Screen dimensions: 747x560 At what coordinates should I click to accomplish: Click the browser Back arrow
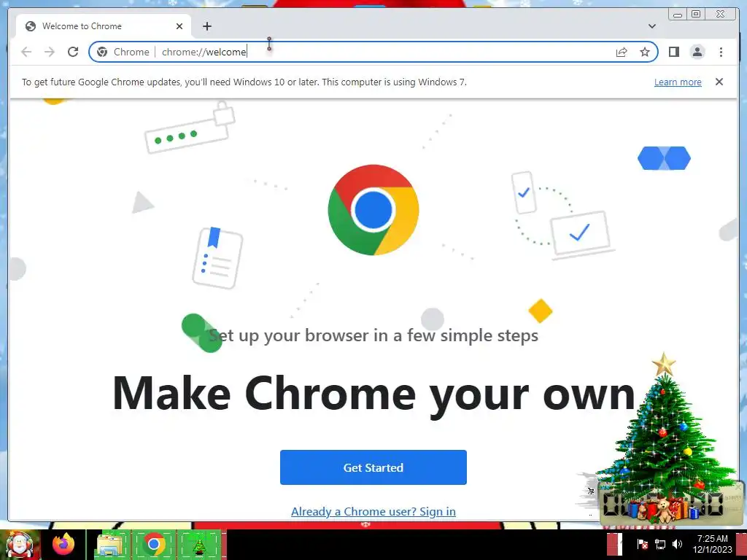point(26,52)
